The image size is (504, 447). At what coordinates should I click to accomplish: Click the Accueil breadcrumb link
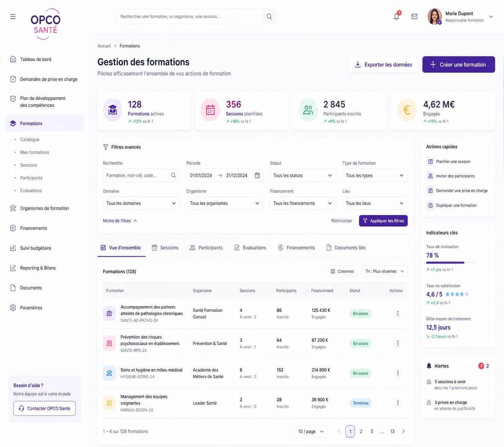coord(104,46)
